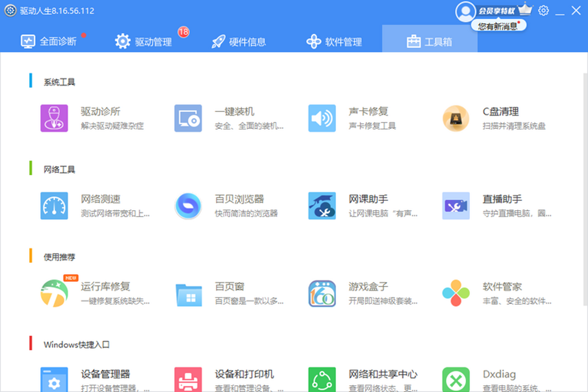The width and height of the screenshot is (588, 392).
Task: Launch the 网课助手 icon
Action: pyautogui.click(x=322, y=206)
